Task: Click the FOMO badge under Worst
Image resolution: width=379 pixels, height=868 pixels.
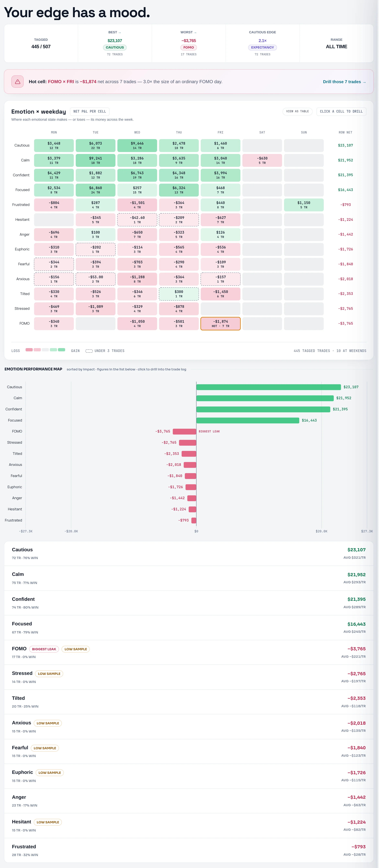Action: tap(189, 48)
